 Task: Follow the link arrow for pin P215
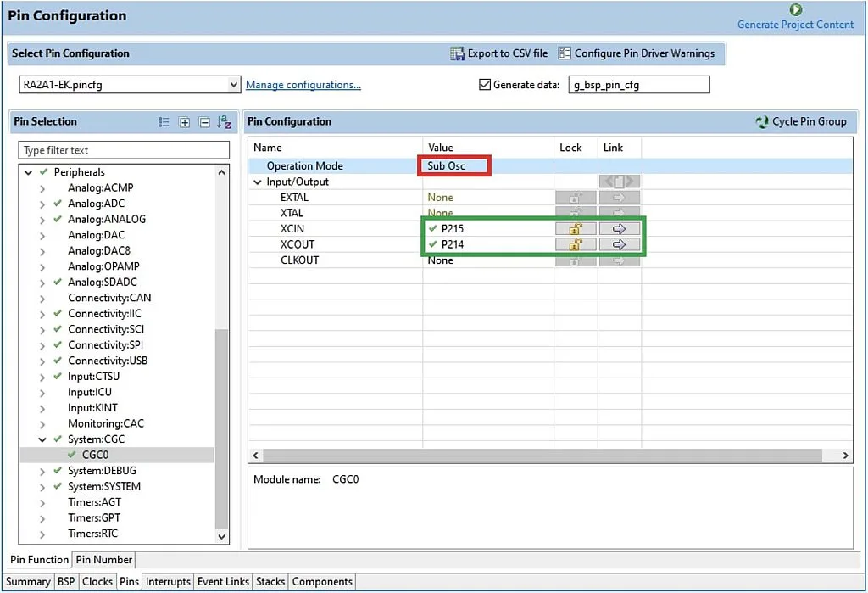[x=619, y=228]
